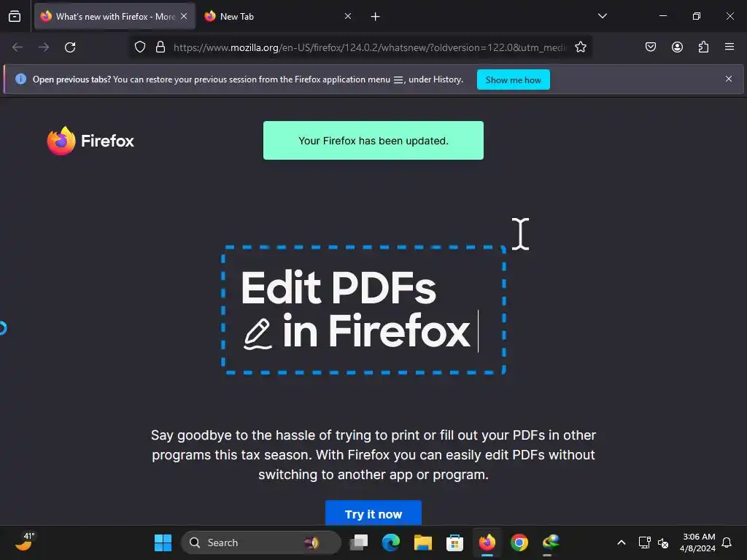Go back one page
This screenshot has width=747, height=560.
[x=18, y=47]
